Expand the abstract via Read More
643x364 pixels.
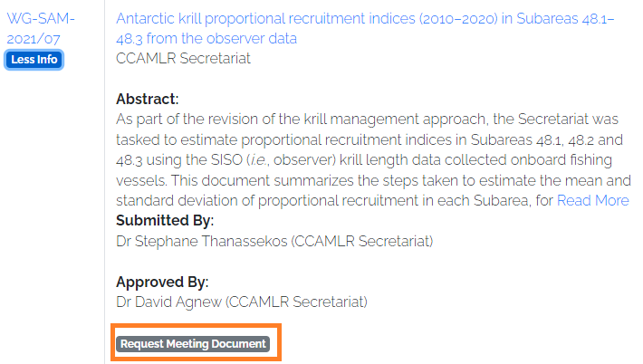[592, 200]
